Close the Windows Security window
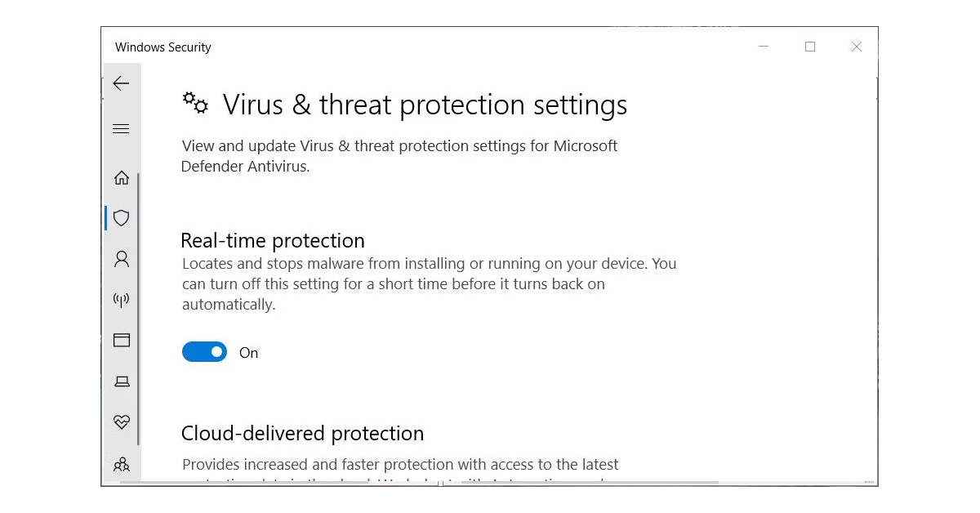This screenshot has height=513, width=980. tap(857, 47)
